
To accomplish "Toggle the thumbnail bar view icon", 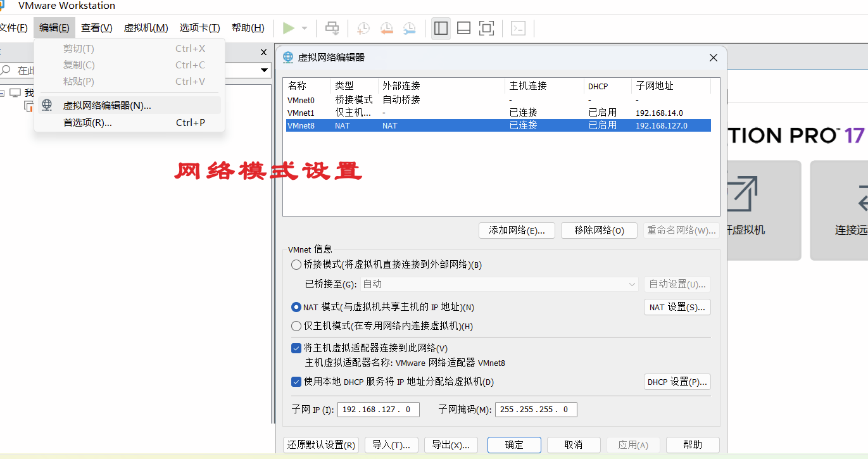I will click(463, 28).
